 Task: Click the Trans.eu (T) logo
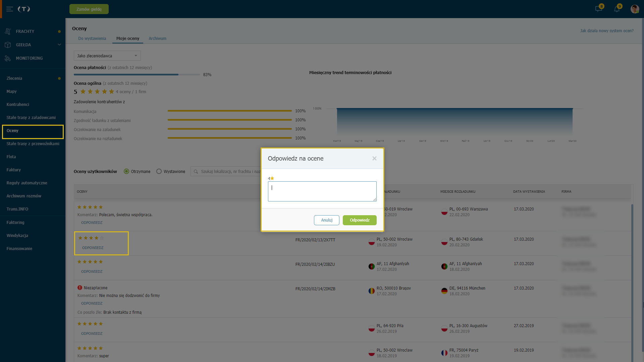pos(24,9)
